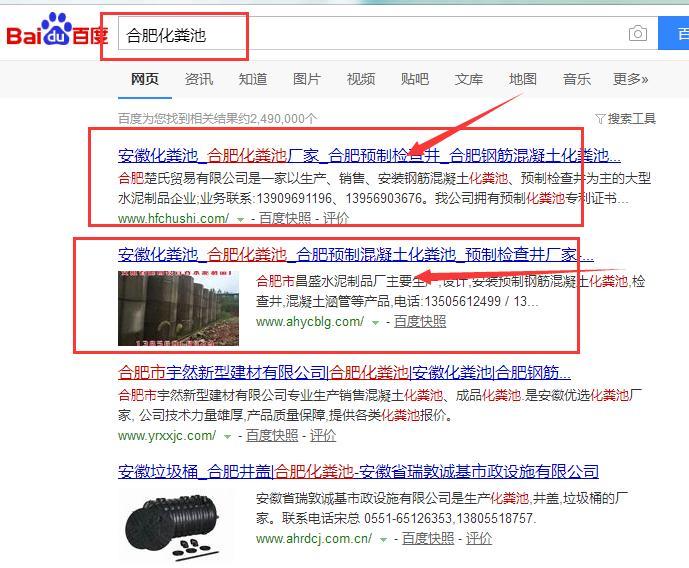Open 安徽垃圾桶_合肥井盖 result title
689x568 pixels.
[x=359, y=471]
